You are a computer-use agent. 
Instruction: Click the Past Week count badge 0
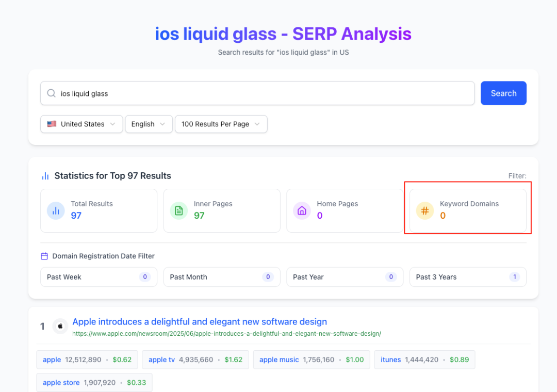tap(145, 277)
